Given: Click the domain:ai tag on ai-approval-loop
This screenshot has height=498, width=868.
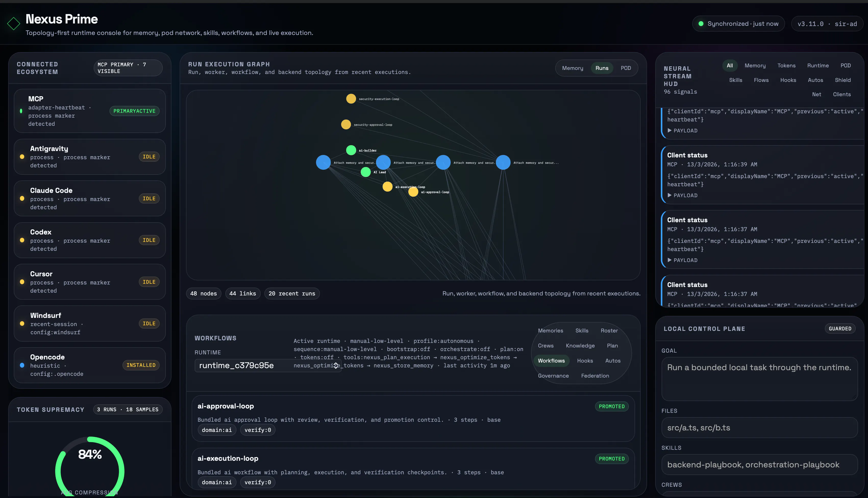Looking at the screenshot, I should point(217,430).
